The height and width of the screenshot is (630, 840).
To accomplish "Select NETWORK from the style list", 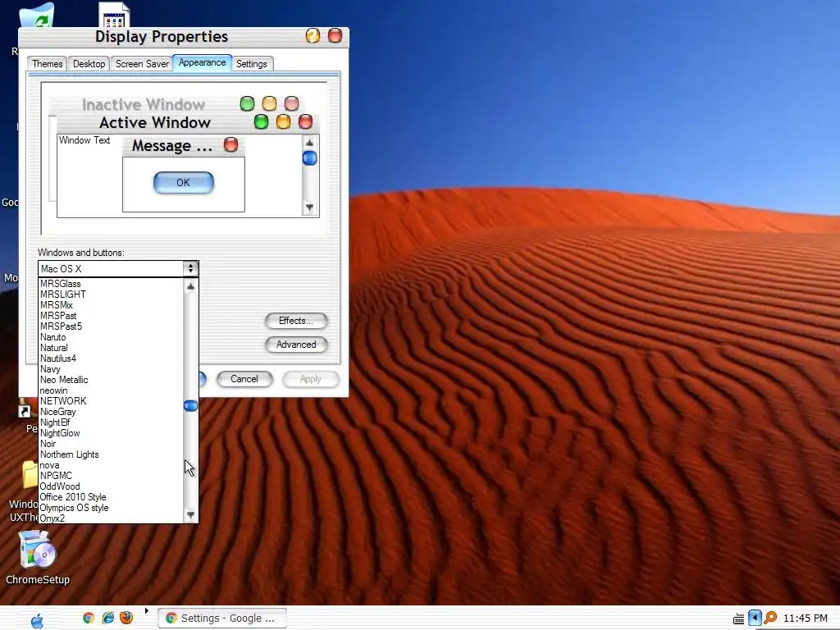I will pyautogui.click(x=111, y=401).
